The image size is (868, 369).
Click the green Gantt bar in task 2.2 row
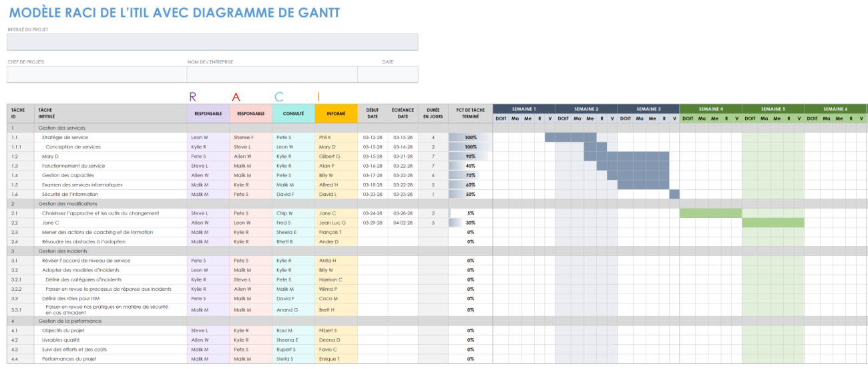tap(773, 223)
